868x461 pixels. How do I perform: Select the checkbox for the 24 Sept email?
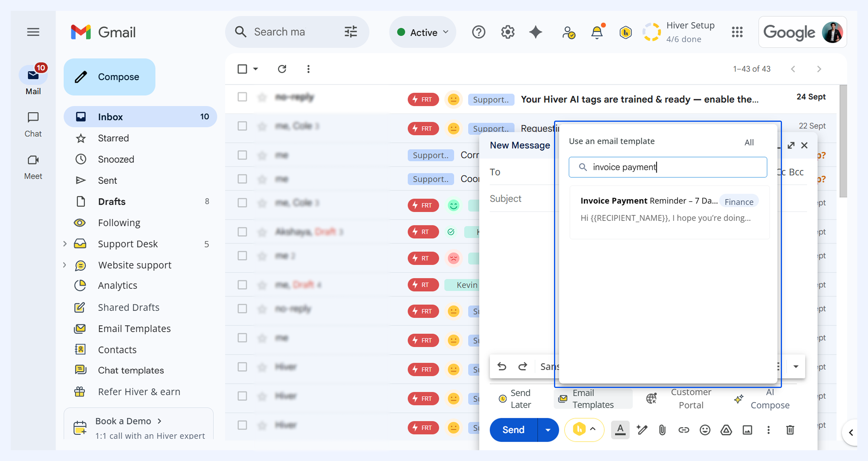click(242, 97)
